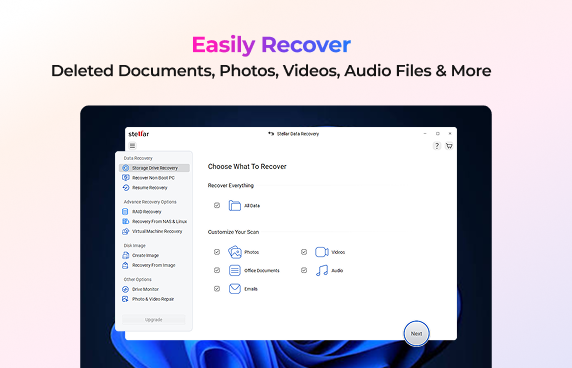Toggle the Videos checkbox

pyautogui.click(x=304, y=252)
